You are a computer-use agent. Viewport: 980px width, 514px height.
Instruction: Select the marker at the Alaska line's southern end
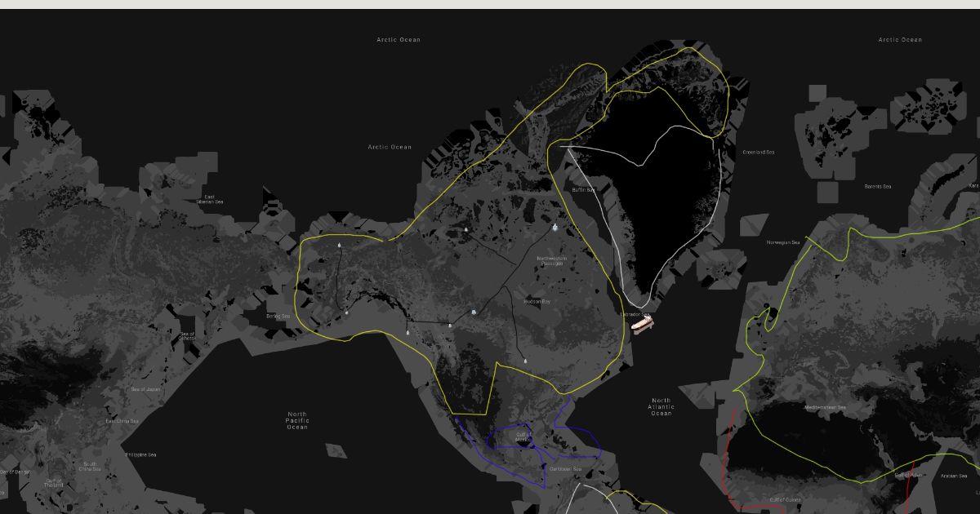click(x=346, y=312)
